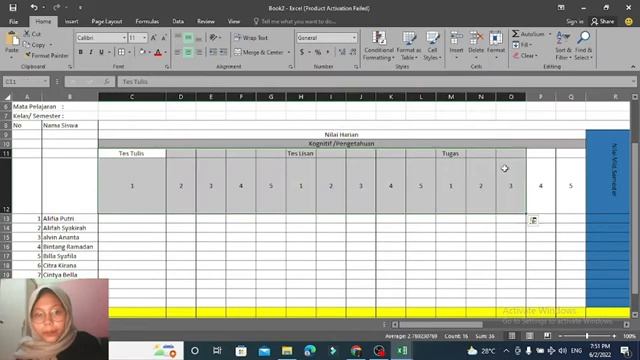Click the zoom slider handle

point(587,336)
